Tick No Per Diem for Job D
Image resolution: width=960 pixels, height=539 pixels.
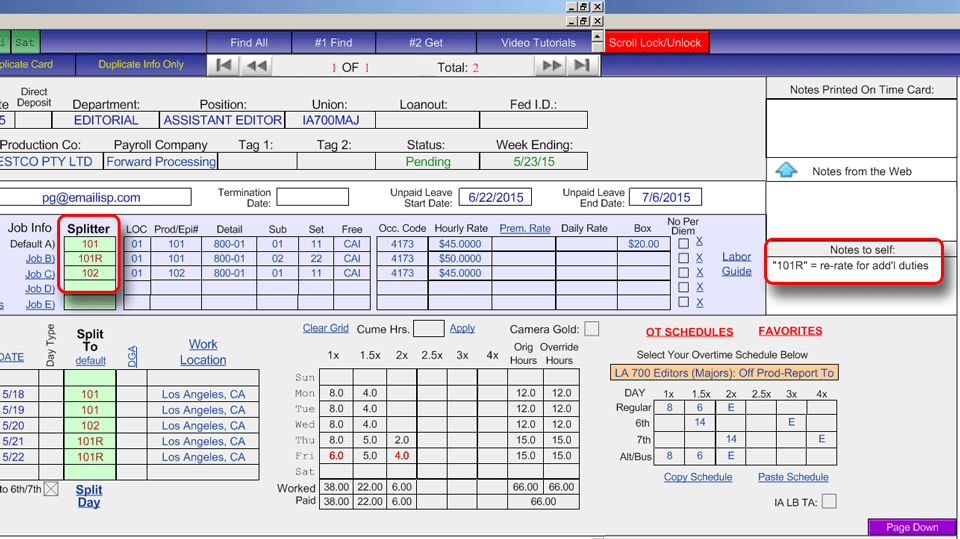coord(683,287)
